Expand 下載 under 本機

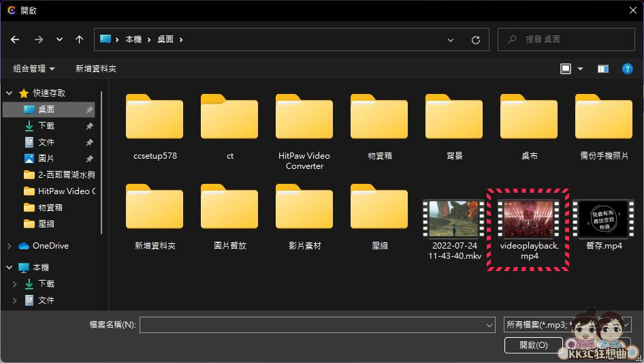click(15, 284)
